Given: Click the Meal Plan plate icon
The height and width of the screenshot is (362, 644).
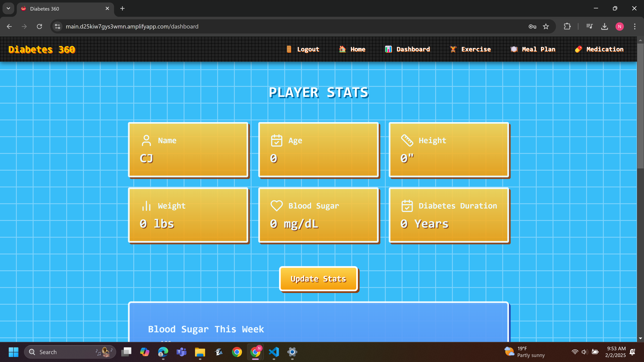Looking at the screenshot, I should [x=514, y=49].
